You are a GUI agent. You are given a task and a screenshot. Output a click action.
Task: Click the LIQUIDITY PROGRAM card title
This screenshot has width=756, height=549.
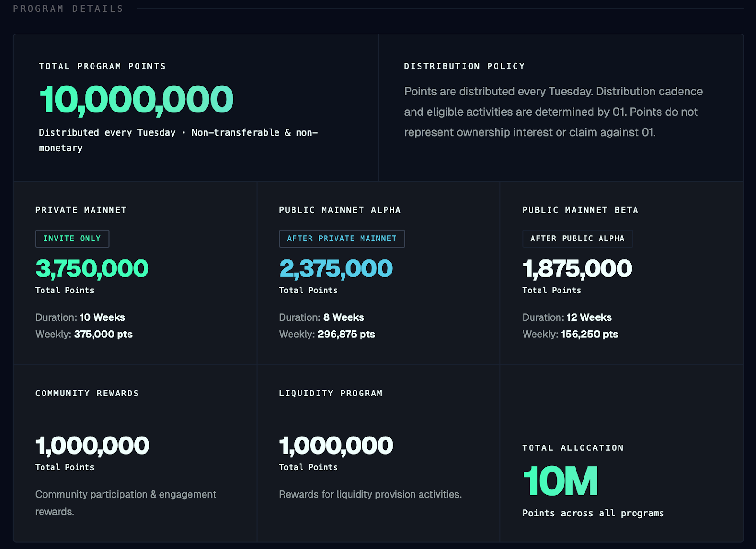tap(331, 393)
